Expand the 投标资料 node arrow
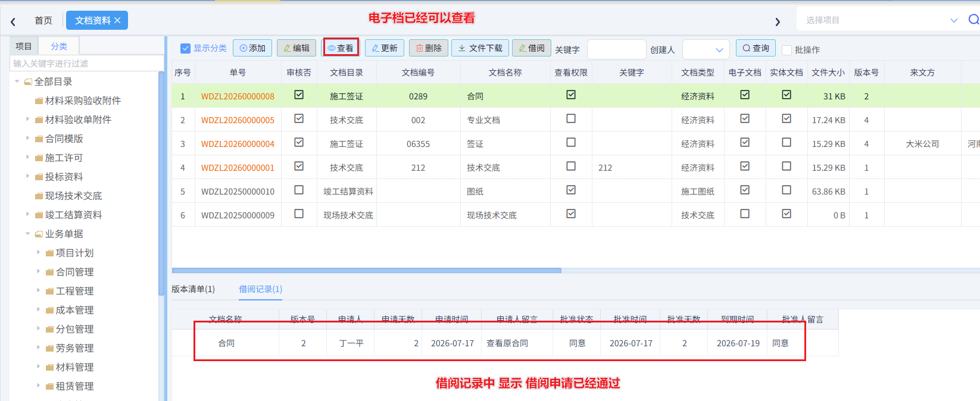Viewport: 980px width, 401px height. 27,176
